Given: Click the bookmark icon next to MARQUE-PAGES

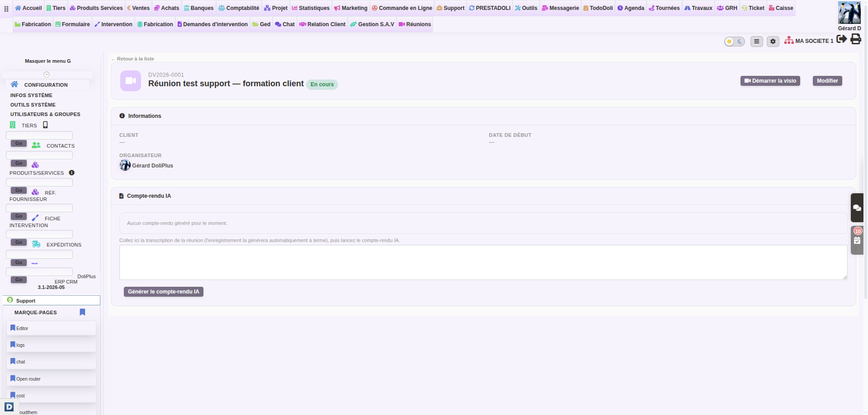Looking at the screenshot, I should pos(82,312).
